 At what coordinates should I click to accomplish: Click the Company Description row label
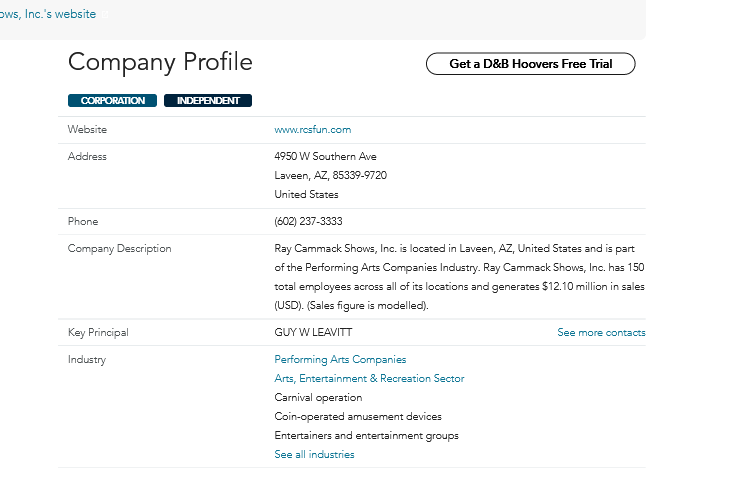[119, 249]
